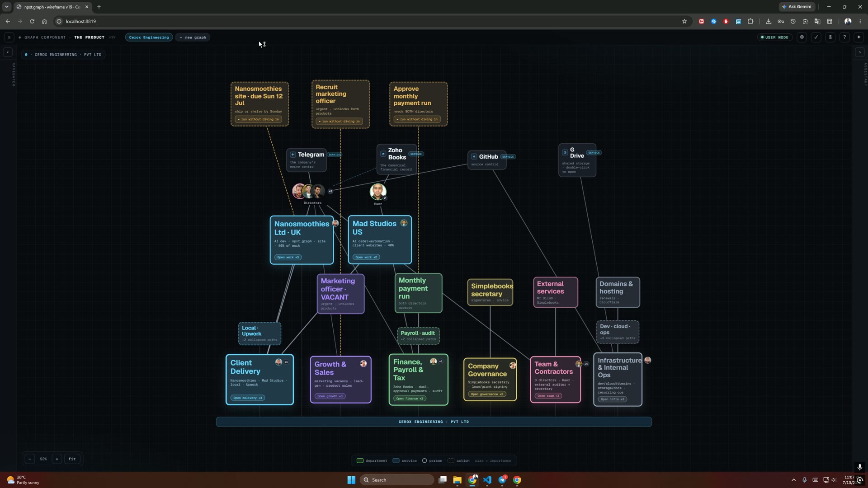This screenshot has width=868, height=488.
Task: Expand Open governance +2 on Company Governance
Action: pyautogui.click(x=487, y=394)
